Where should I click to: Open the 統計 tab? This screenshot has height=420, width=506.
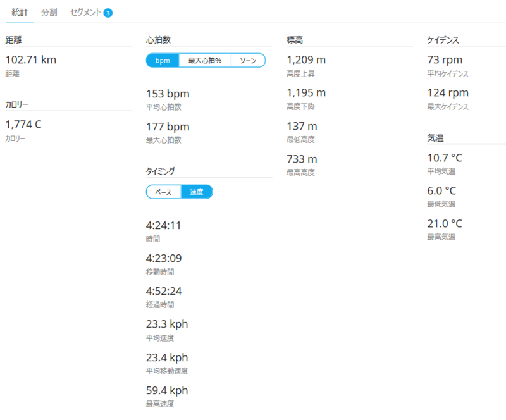[x=20, y=12]
